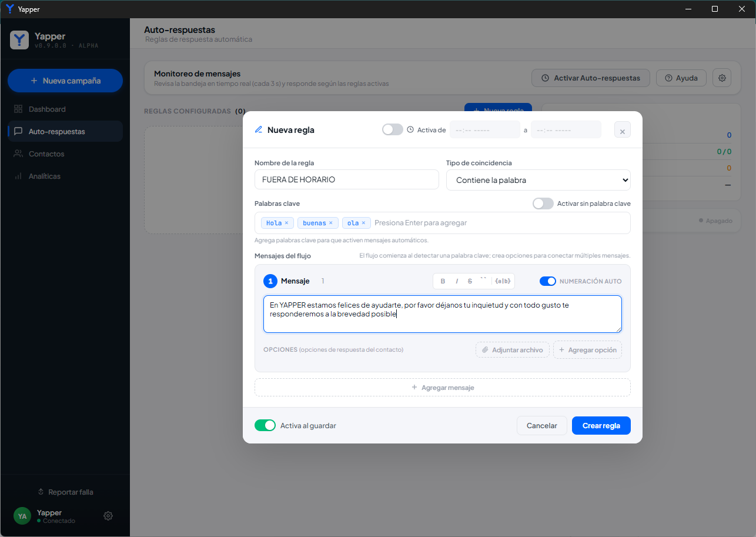Click the Yapper logo in sidebar

click(20, 40)
